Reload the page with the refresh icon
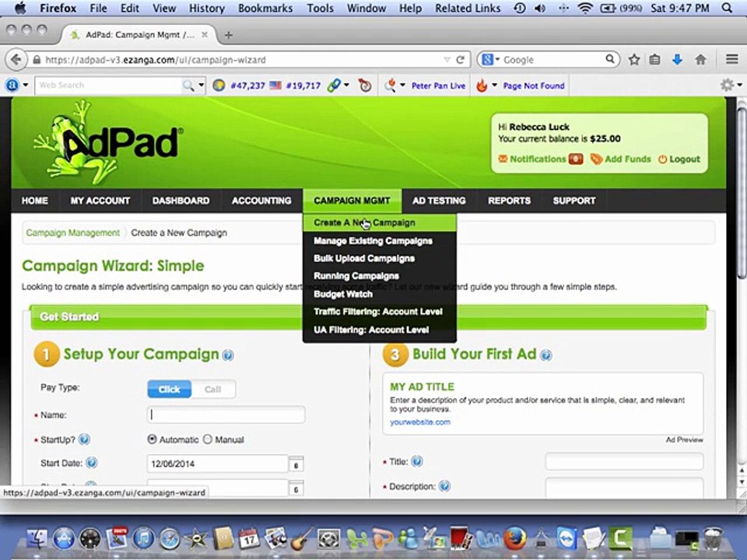Screen dimensions: 747x560 click(460, 60)
